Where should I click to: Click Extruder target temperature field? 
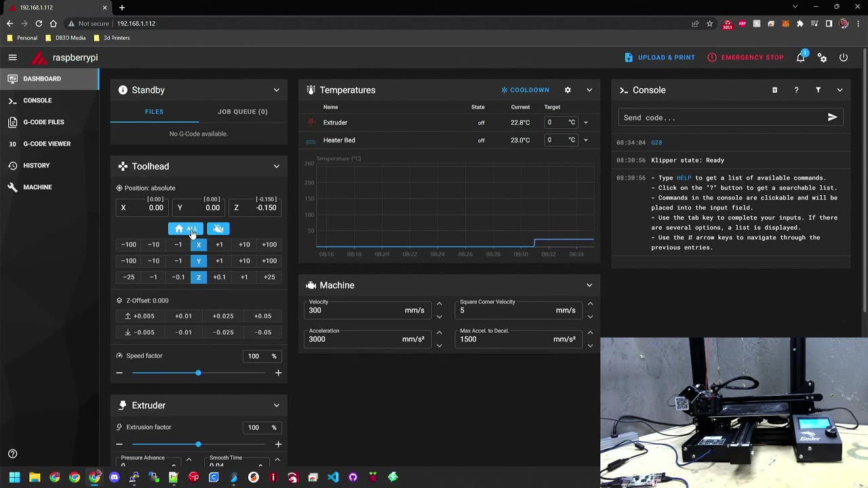(x=561, y=123)
